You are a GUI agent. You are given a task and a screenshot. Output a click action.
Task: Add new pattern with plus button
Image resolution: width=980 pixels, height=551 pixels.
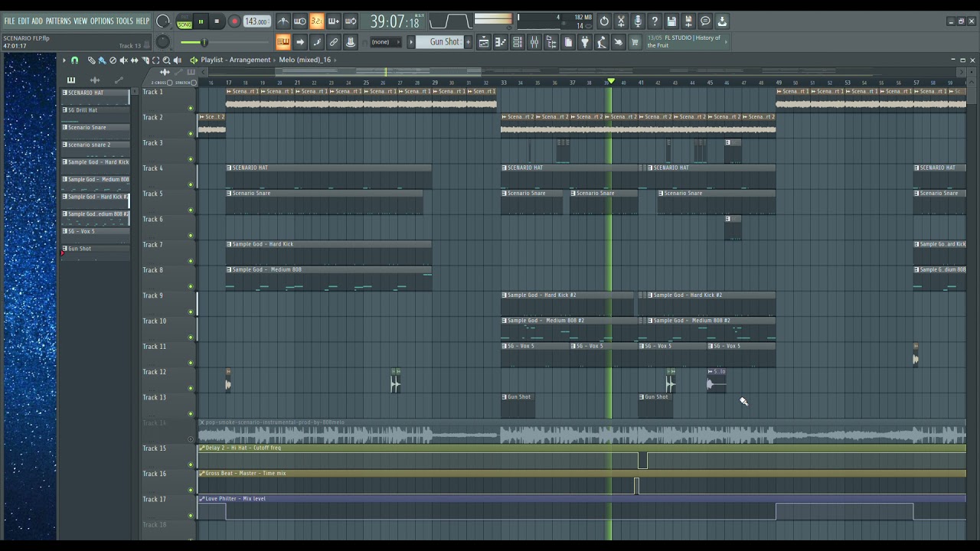pos(468,42)
